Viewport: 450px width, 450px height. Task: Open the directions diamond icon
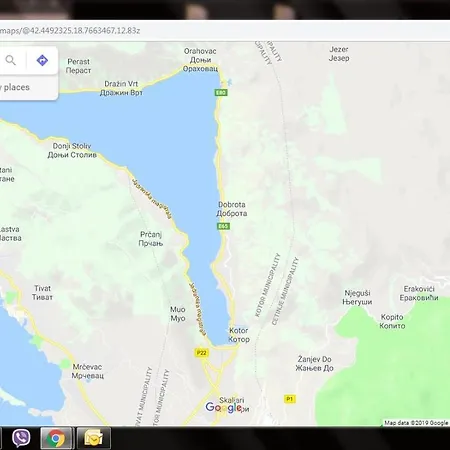(42, 60)
